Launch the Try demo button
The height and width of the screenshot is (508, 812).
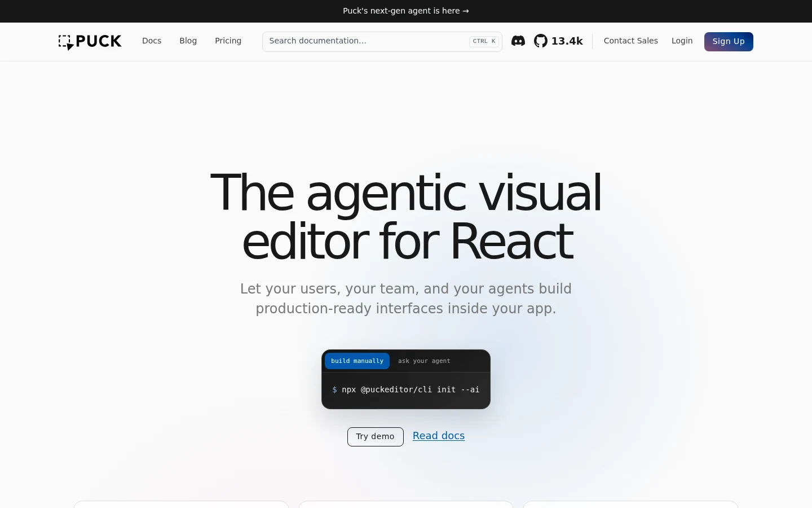376,436
